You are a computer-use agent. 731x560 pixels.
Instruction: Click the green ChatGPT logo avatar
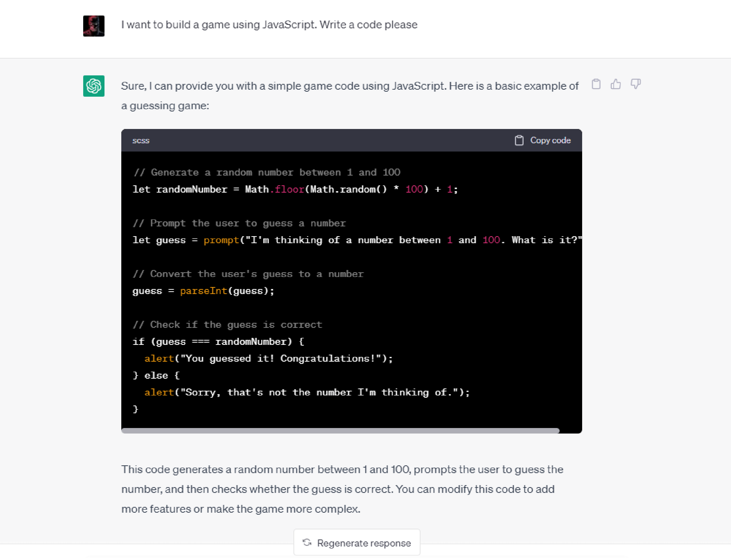click(x=94, y=86)
